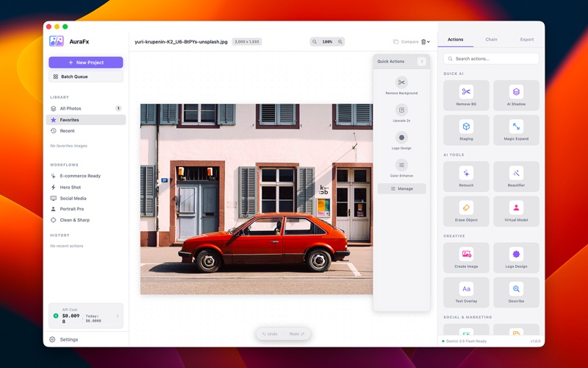Click Remove Background in Quick Actions
This screenshot has height=368, width=588.
point(401,85)
